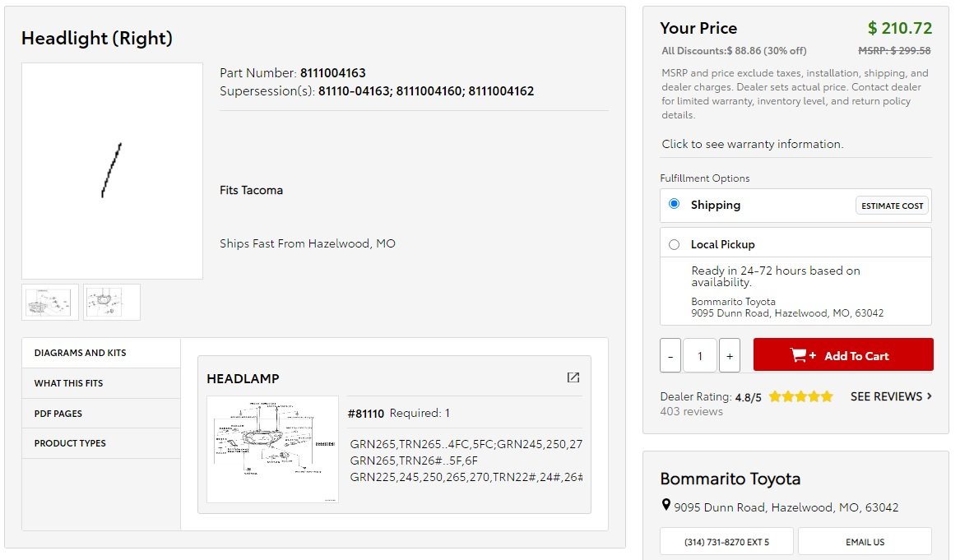Image resolution: width=960 pixels, height=560 pixels.
Task: Call dealer using the phone number button
Action: pos(726,542)
